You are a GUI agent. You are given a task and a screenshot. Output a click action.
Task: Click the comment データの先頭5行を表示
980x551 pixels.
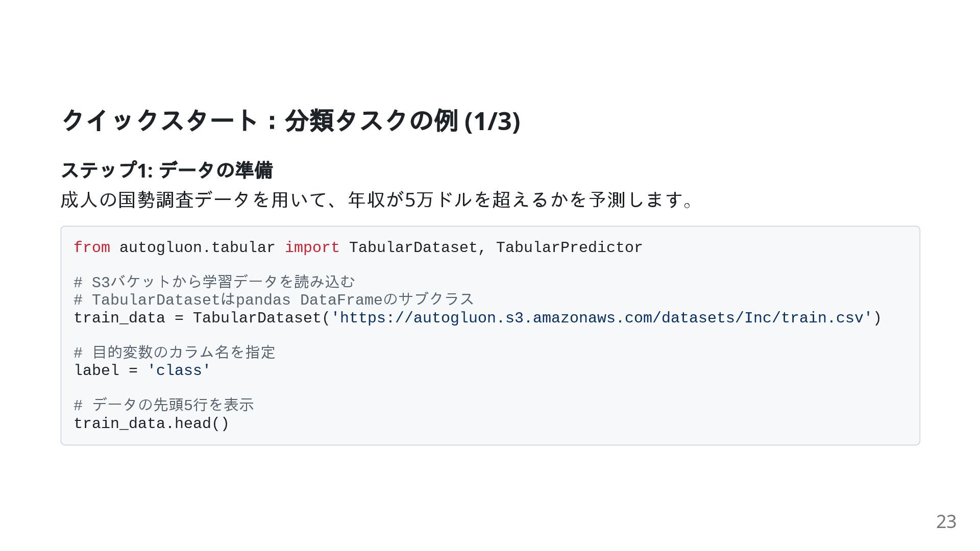click(164, 405)
